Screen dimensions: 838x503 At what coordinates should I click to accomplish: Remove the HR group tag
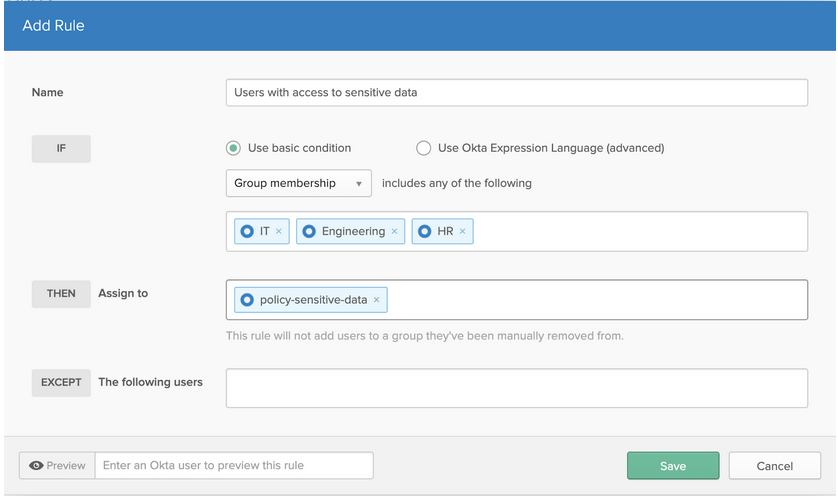(462, 232)
